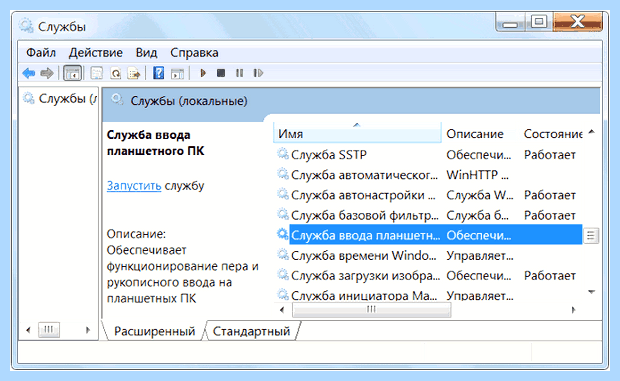Select the Служба ввода планшетн... row
This screenshot has width=620, height=381.
[x=429, y=235]
